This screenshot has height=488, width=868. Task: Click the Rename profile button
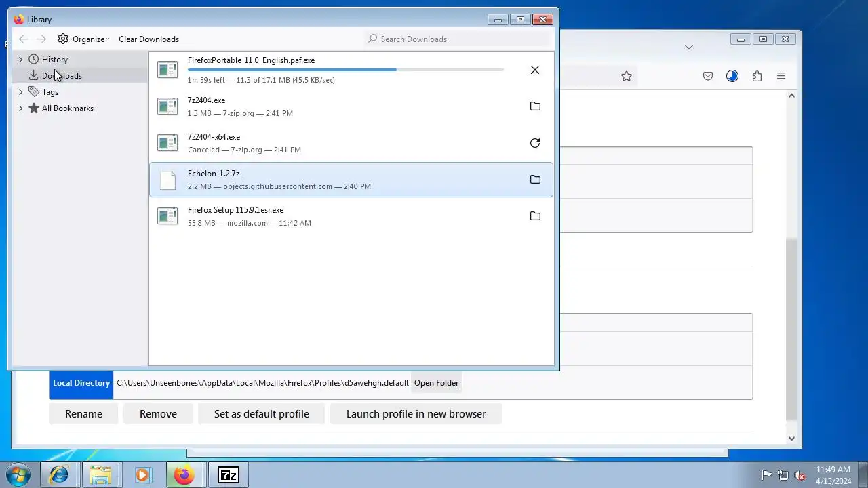click(x=83, y=414)
